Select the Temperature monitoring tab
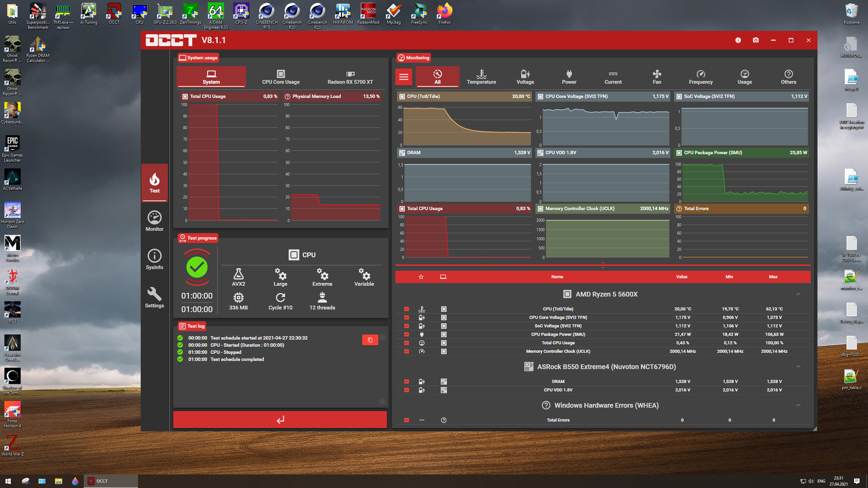This screenshot has width=868, height=488. (x=481, y=77)
